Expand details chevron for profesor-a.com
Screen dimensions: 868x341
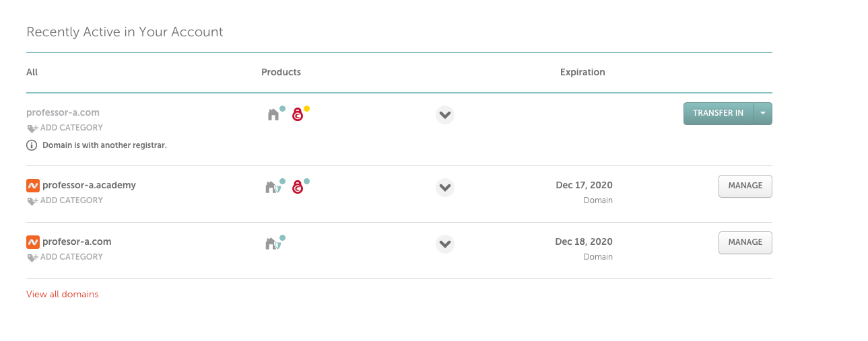click(x=444, y=244)
